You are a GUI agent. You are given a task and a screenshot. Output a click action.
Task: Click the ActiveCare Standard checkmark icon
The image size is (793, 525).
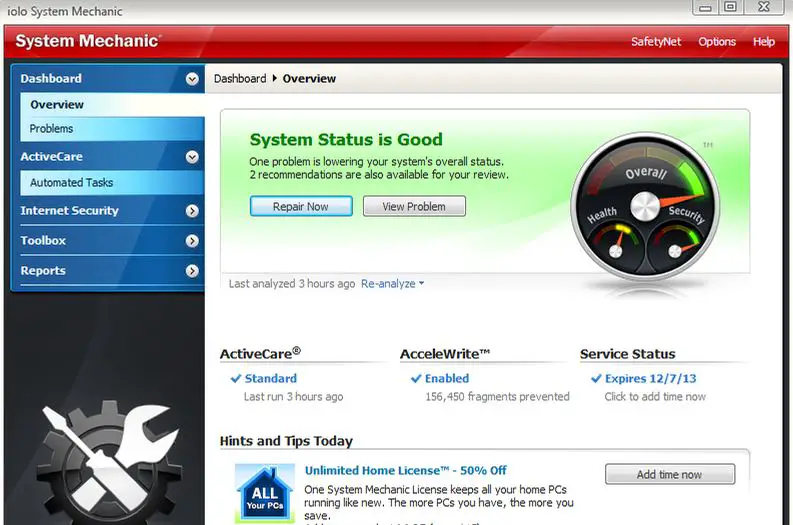click(x=236, y=378)
